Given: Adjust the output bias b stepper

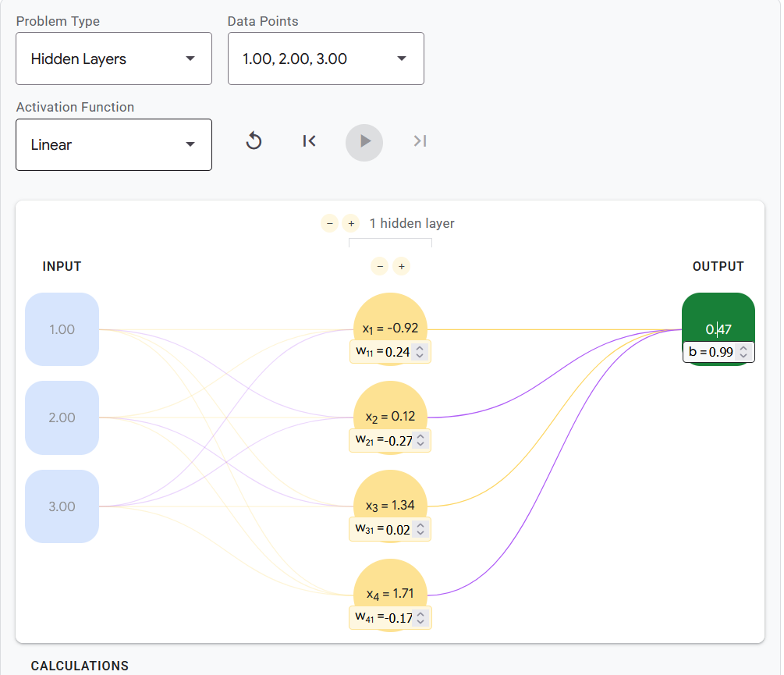Looking at the screenshot, I should pos(743,352).
